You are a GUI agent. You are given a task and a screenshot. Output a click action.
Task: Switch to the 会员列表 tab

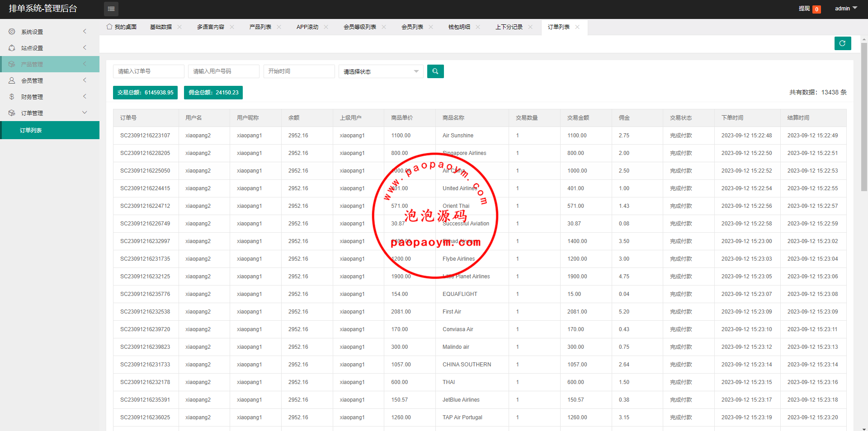coord(412,27)
